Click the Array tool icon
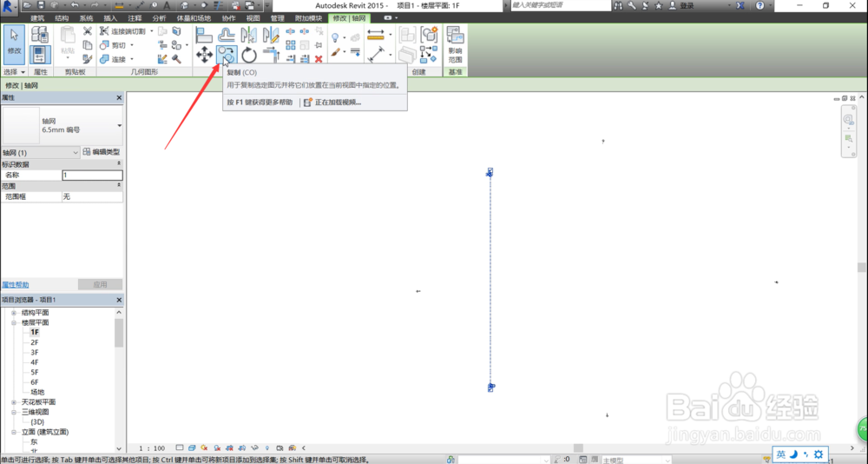Image resolution: width=868 pixels, height=464 pixels. point(291,45)
